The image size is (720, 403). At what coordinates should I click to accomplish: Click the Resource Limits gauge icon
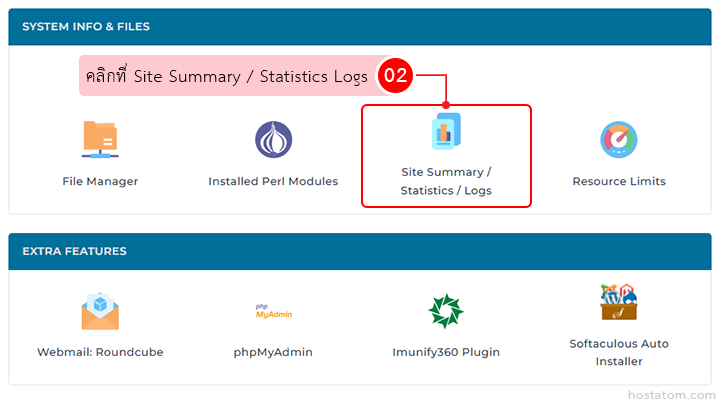coord(618,139)
